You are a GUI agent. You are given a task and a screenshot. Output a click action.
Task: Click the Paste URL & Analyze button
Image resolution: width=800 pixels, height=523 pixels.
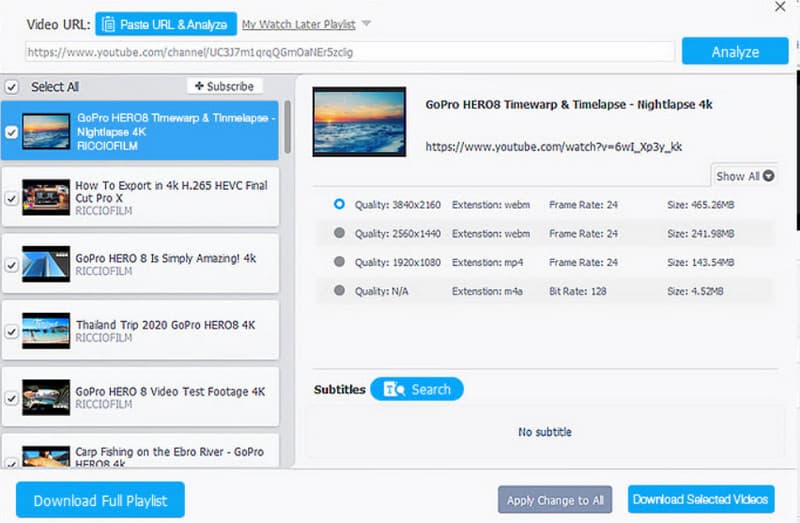(x=166, y=24)
